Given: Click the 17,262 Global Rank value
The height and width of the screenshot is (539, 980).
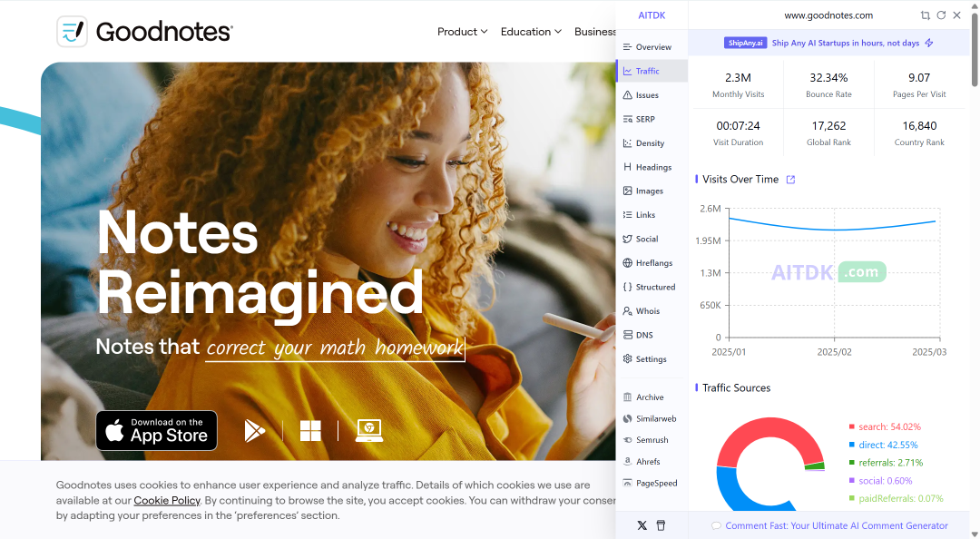Looking at the screenshot, I should tap(828, 126).
